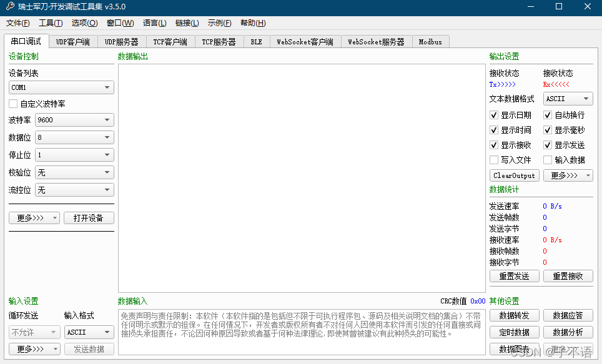Click the 数据应答 button
This screenshot has width=602, height=364.
pyautogui.click(x=568, y=316)
